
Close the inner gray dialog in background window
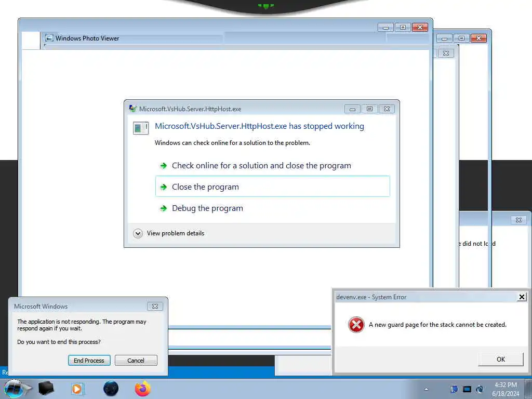point(446,54)
